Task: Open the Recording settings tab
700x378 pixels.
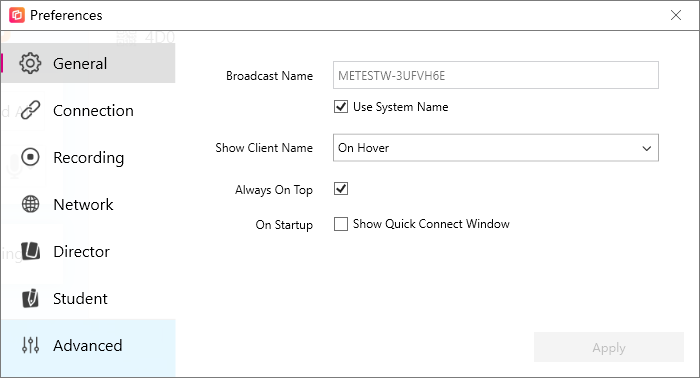Action: tap(88, 157)
